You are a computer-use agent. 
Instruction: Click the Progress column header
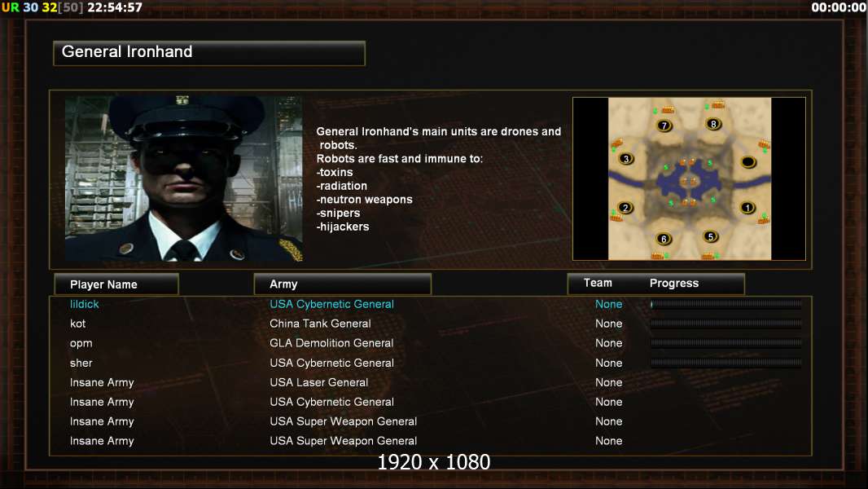(673, 283)
